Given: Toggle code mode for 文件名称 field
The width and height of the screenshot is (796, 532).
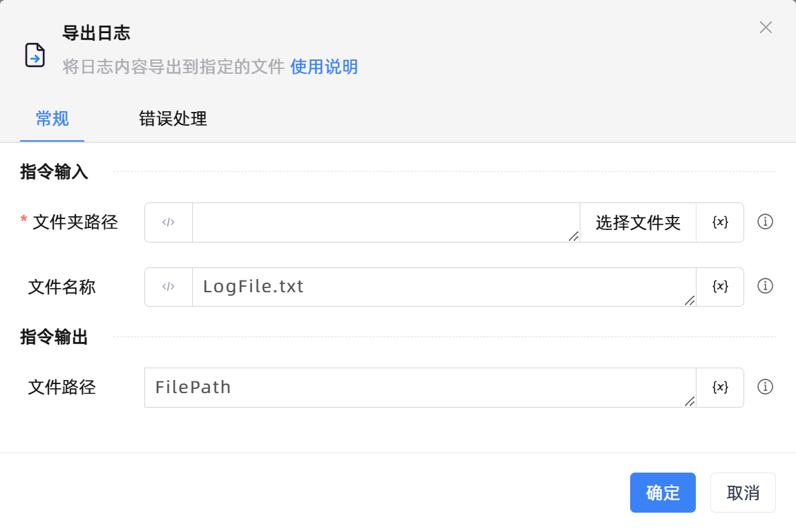Looking at the screenshot, I should coord(169,287).
